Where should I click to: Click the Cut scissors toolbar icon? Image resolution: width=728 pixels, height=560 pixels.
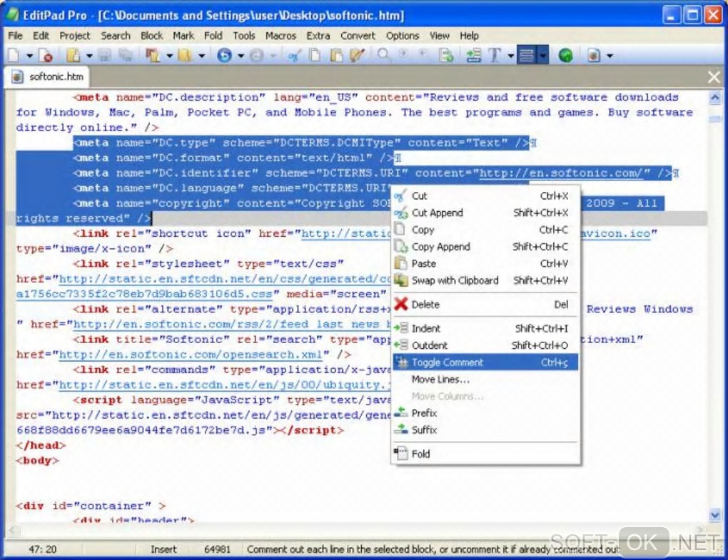point(294,56)
